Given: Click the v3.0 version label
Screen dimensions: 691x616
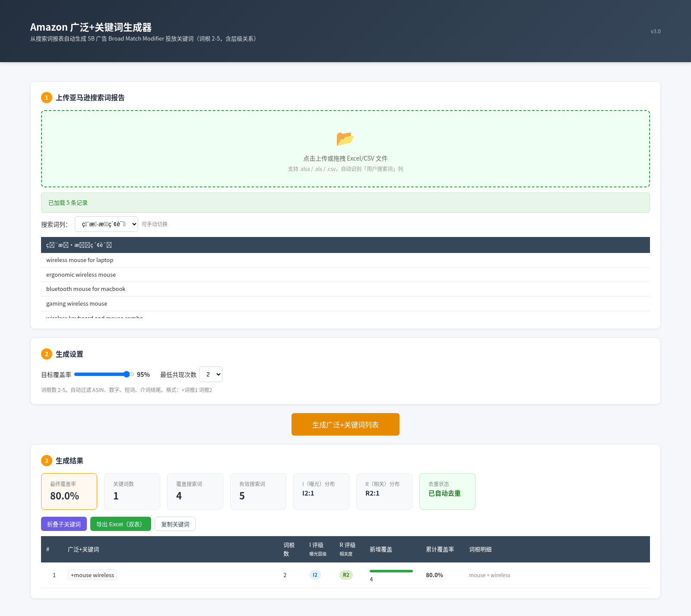Looking at the screenshot, I should click(656, 31).
